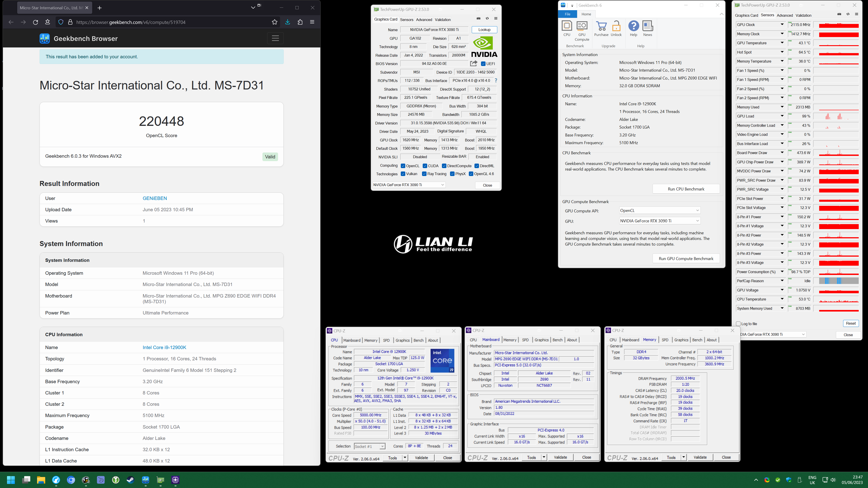Show hidden system tray icons
Image resolution: width=868 pixels, height=488 pixels.
[x=756, y=480]
